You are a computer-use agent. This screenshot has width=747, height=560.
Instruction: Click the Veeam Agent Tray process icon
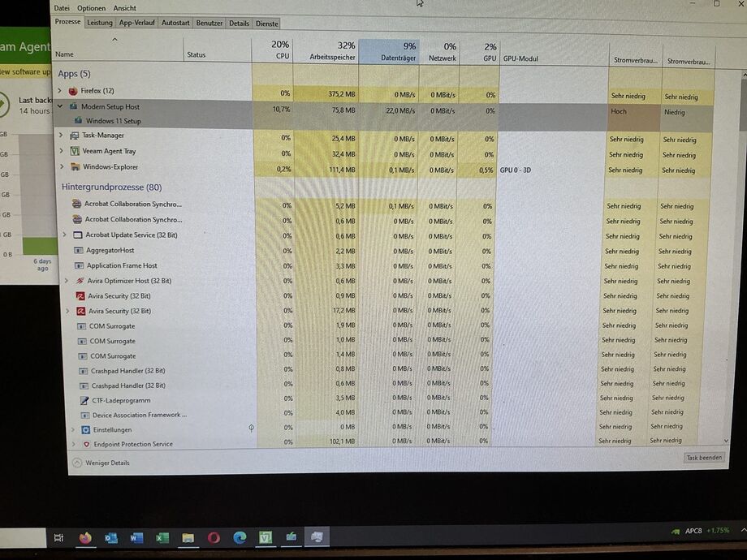pos(75,151)
